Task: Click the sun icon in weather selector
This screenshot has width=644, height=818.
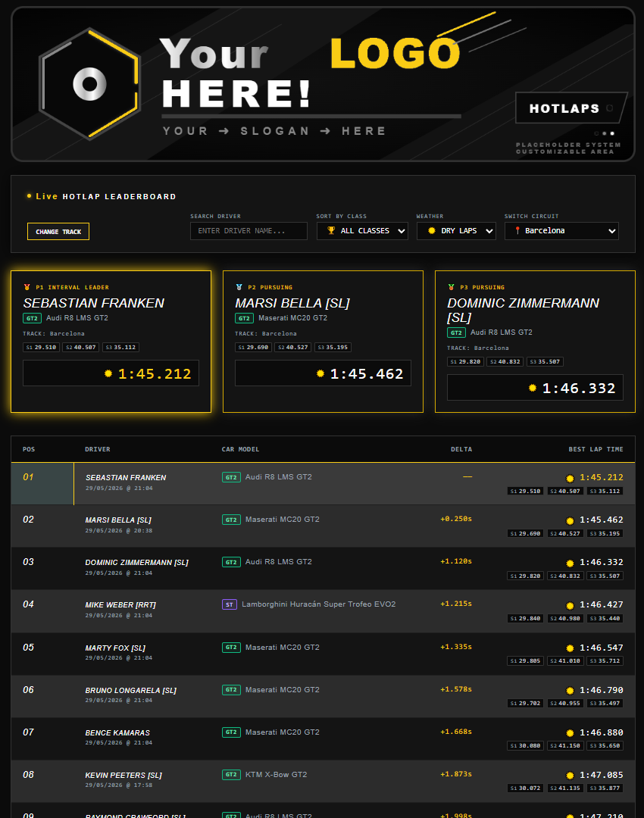Action: (x=432, y=230)
